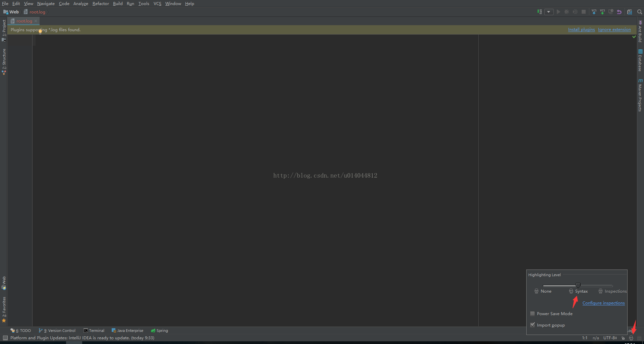Click the Debug bug icon
This screenshot has height=344, width=644.
coord(567,12)
